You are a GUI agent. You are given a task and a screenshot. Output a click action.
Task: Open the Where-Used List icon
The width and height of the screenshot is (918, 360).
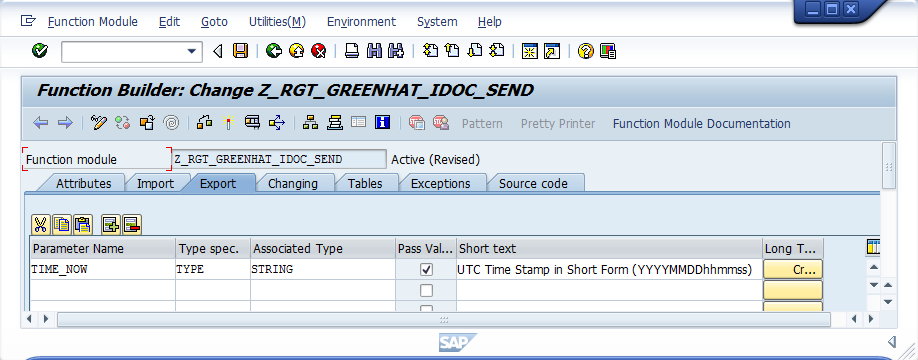(x=276, y=123)
